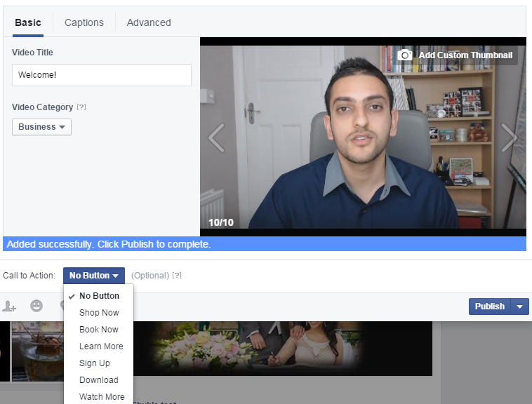Click the Call to Action help icon
This screenshot has height=404, width=532.
pyautogui.click(x=177, y=275)
